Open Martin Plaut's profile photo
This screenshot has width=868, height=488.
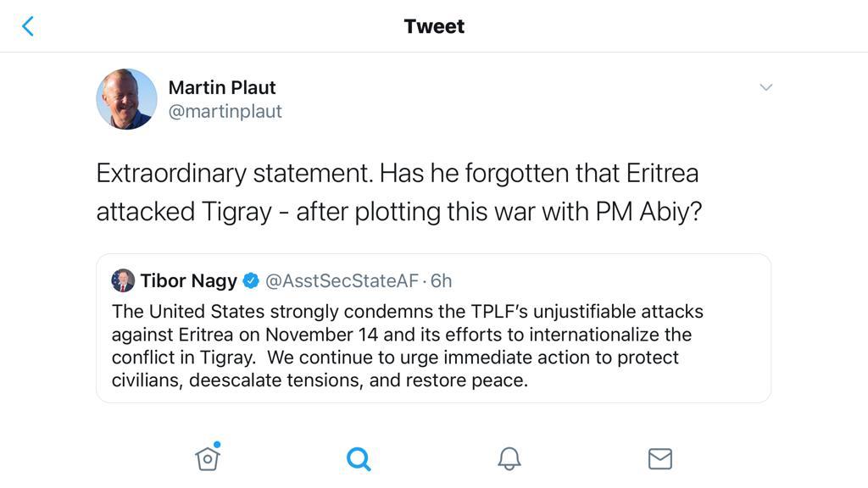126,99
